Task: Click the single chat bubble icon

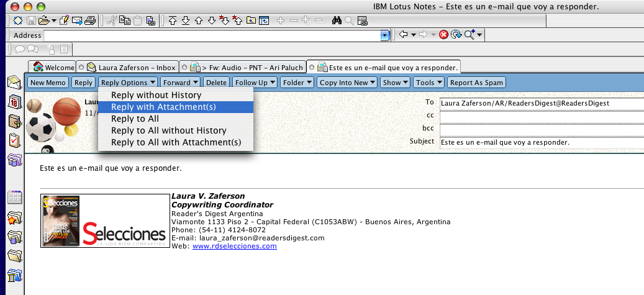Action: coord(19,49)
